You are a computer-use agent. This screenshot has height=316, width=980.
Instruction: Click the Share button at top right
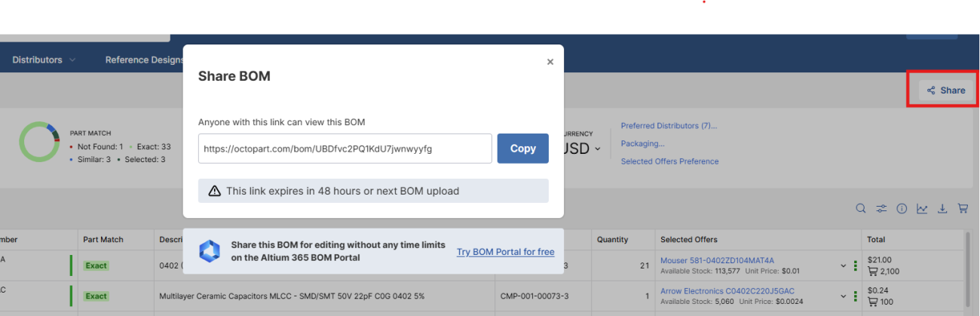(x=946, y=91)
